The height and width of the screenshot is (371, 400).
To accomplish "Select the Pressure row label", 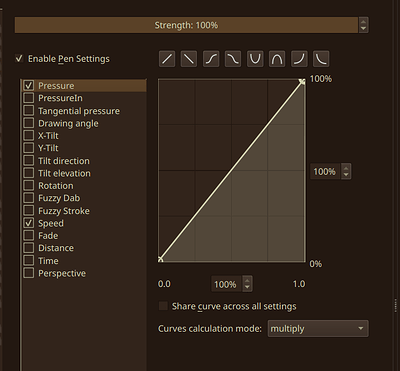I will click(56, 86).
